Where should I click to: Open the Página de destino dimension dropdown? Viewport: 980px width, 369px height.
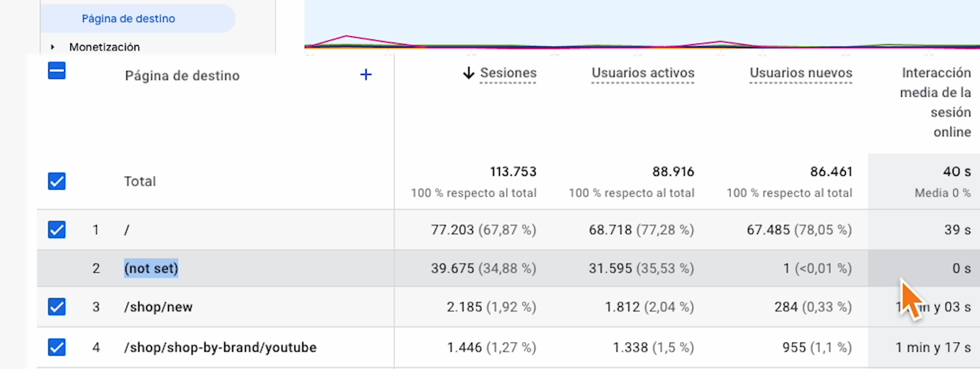[x=182, y=76]
